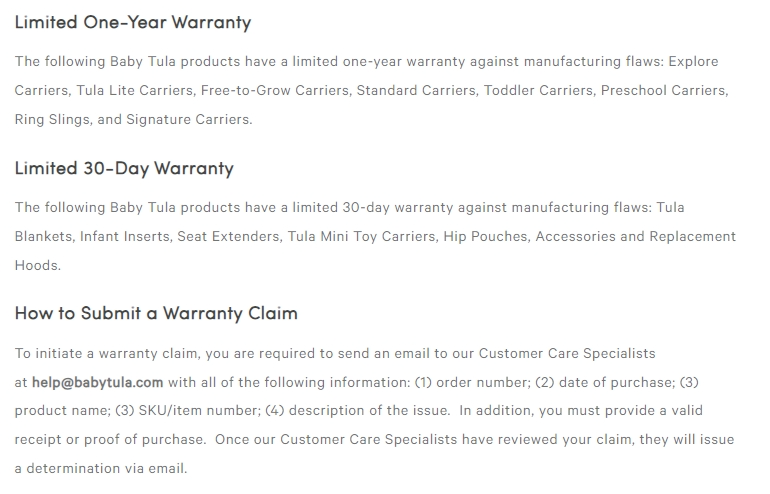The width and height of the screenshot is (770, 494).
Task: Click the words 'Customer Care Specialists' after 'email to our'
Action: 567,354
